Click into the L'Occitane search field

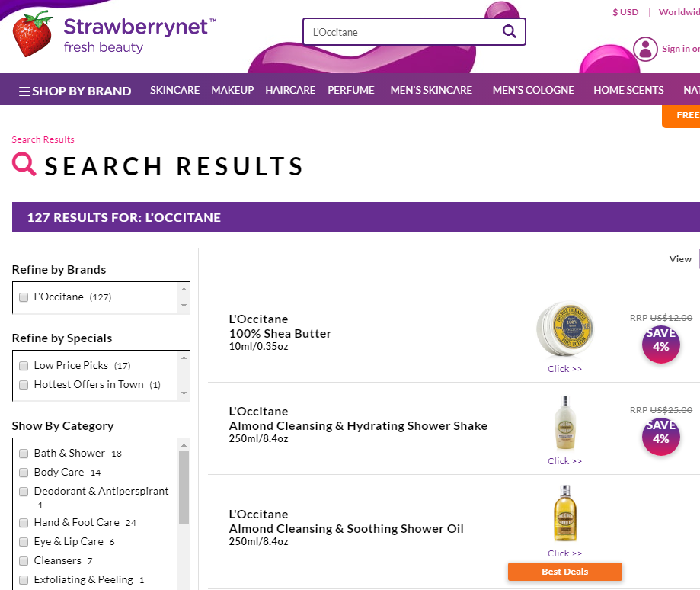[x=400, y=32]
